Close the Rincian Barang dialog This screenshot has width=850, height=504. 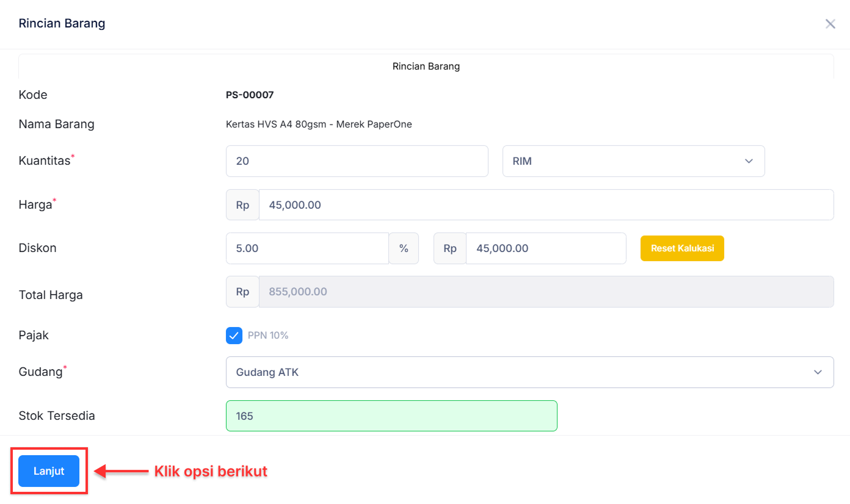point(830,24)
